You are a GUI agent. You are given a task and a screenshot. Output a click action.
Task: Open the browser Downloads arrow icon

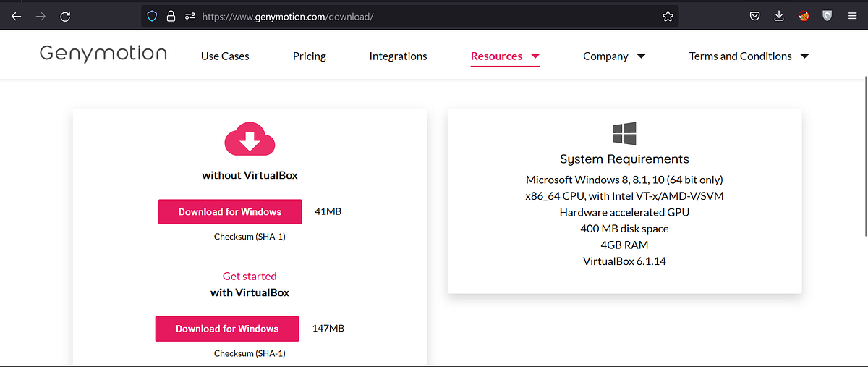click(779, 16)
